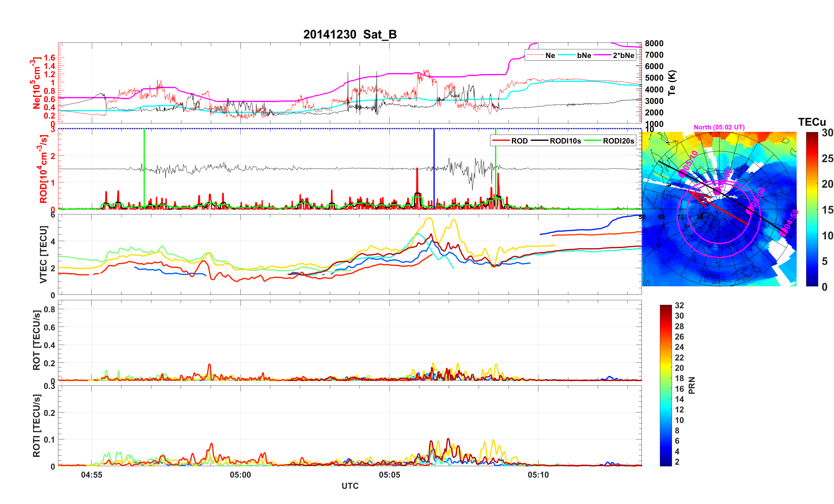Click the 05:10 magenta marker on the map

click(682, 173)
